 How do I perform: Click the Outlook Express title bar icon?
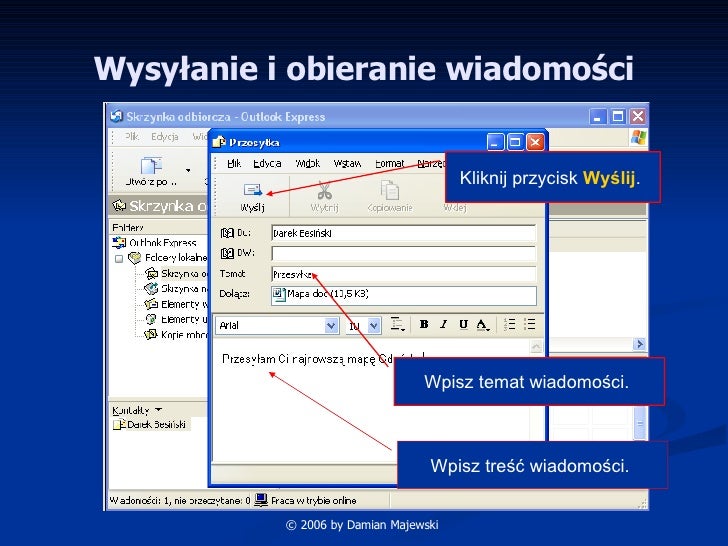click(117, 116)
